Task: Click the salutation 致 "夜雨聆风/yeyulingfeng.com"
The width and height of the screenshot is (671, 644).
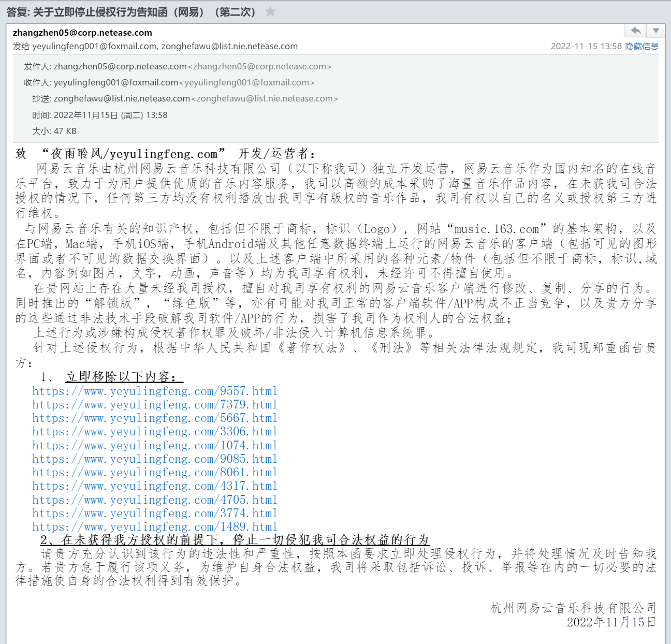Action: click(121, 154)
